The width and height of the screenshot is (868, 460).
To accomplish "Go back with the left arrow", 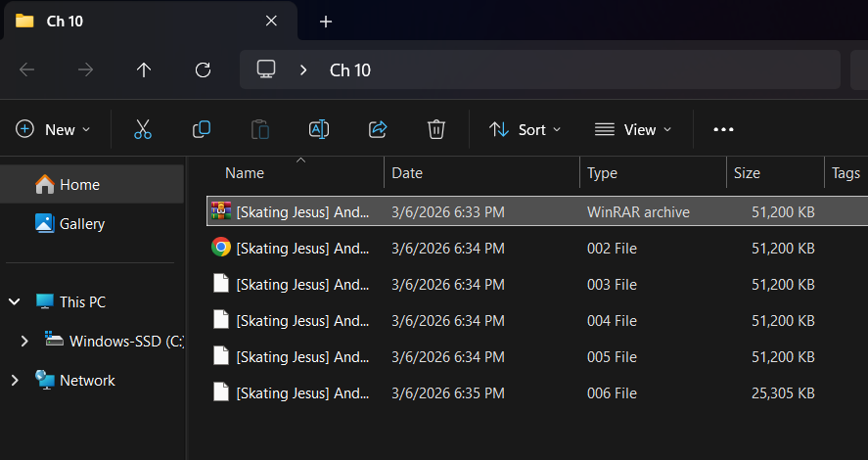I will (x=26, y=69).
